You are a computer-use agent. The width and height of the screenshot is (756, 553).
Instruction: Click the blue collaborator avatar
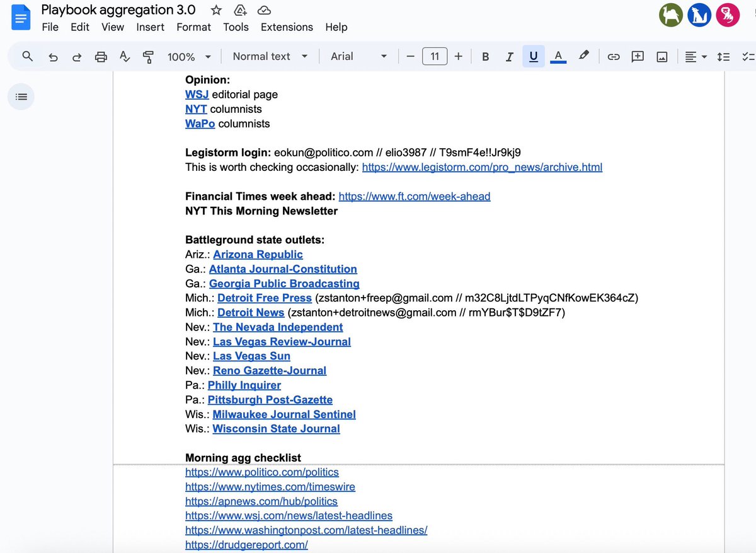pyautogui.click(x=699, y=15)
